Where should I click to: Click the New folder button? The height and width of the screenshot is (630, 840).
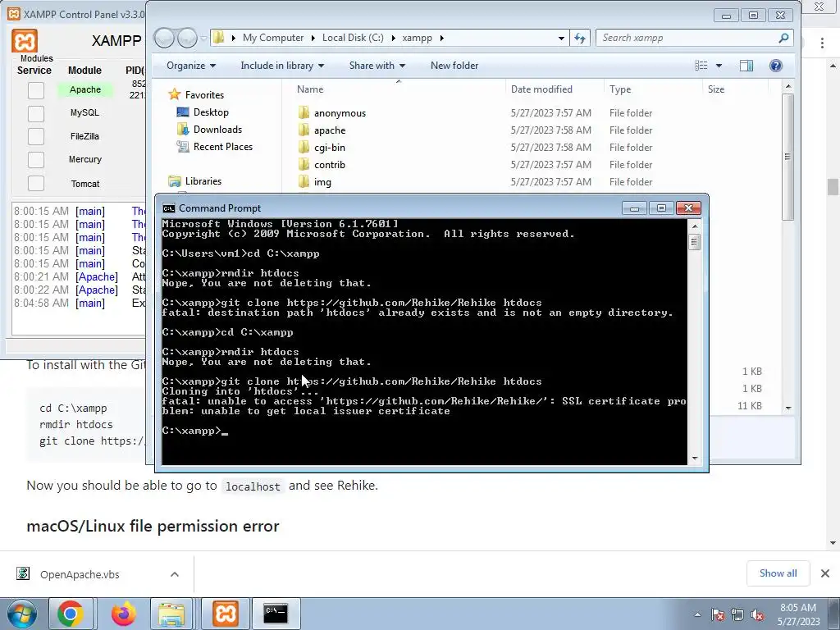click(x=454, y=66)
